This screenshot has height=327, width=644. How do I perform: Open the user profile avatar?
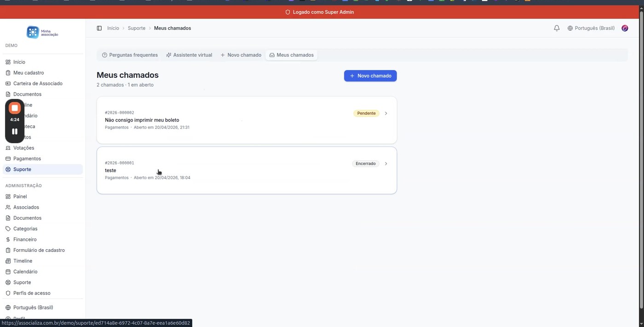click(624, 28)
